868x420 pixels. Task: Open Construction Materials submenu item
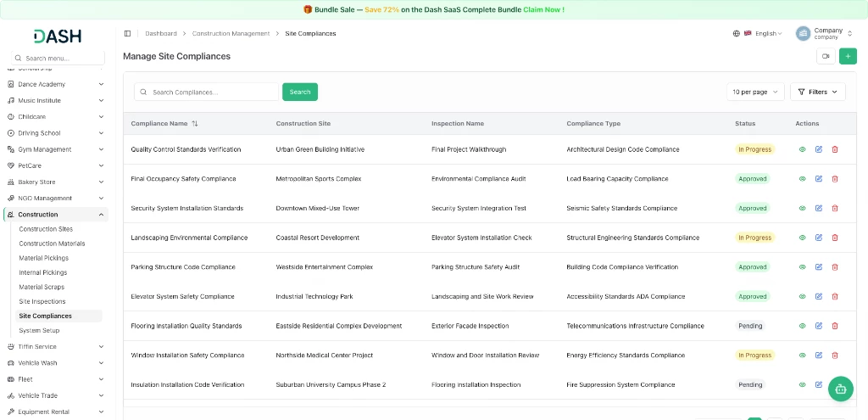coord(52,244)
